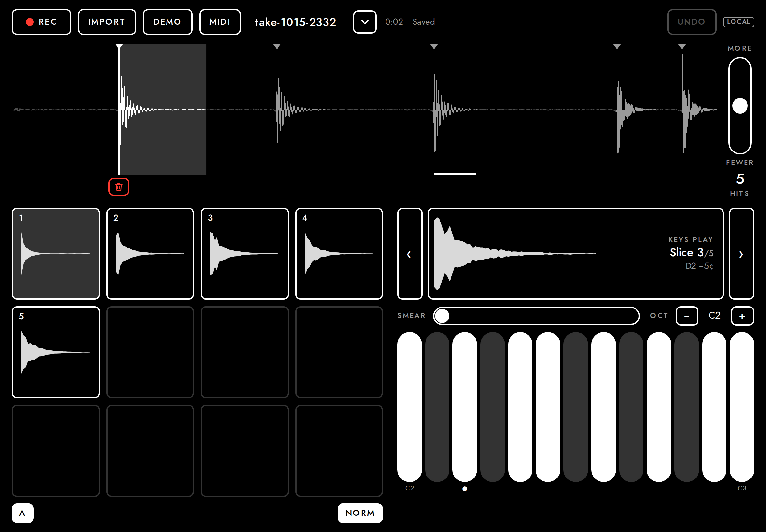Select bank A button
766x532 pixels.
click(22, 513)
